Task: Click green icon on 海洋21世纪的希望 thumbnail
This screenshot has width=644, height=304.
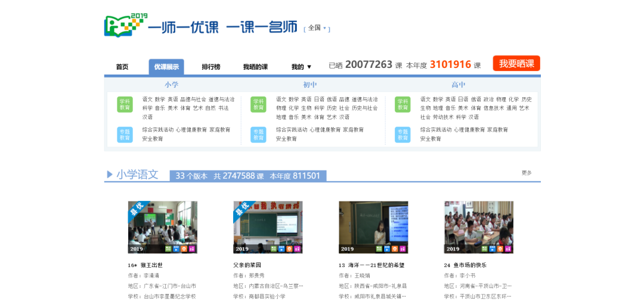Action: [379, 249]
